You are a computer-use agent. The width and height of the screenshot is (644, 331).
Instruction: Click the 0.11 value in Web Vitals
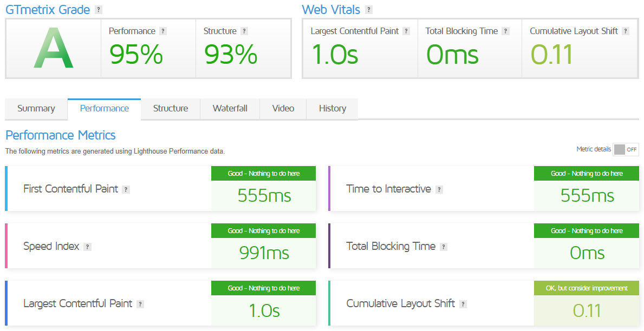tap(551, 55)
